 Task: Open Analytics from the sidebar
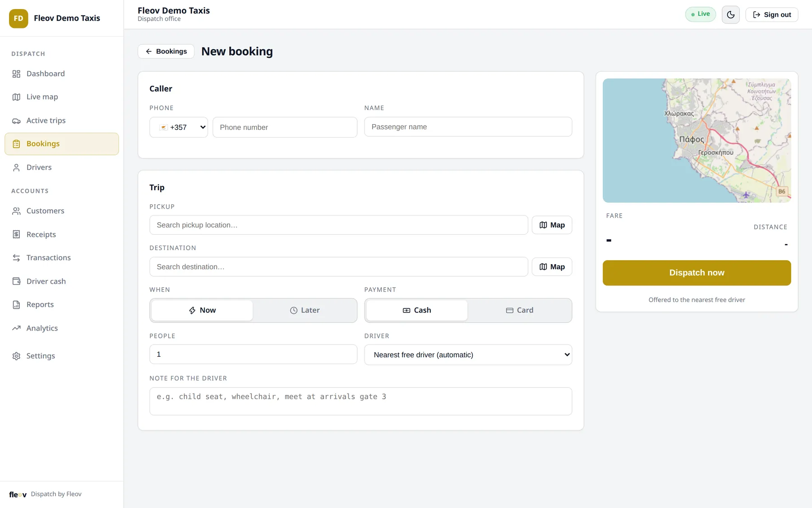click(62, 328)
